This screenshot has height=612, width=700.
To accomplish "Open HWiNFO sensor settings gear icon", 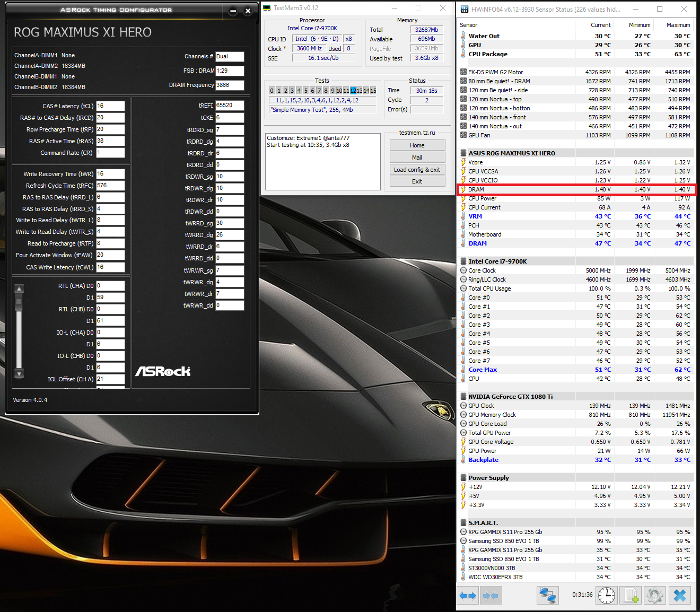I will point(655,596).
